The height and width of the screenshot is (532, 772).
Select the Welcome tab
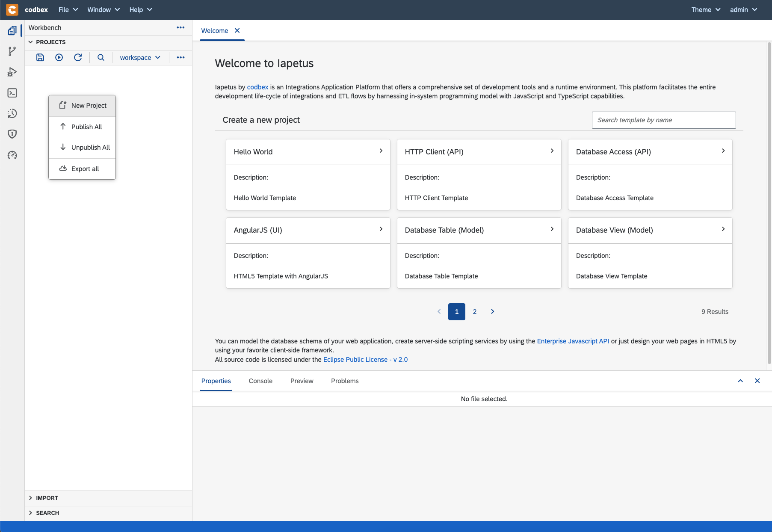215,31
